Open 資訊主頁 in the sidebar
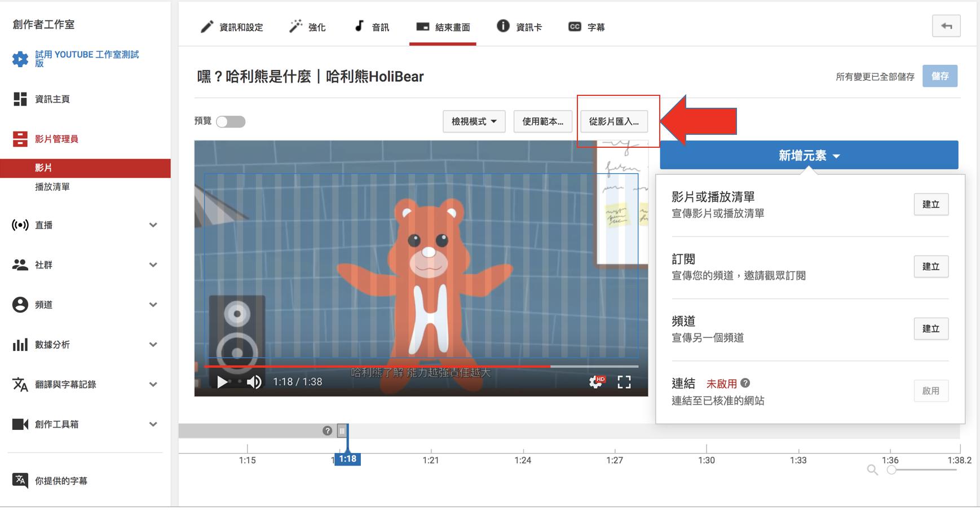Screen dimensions: 980x510 click(52, 99)
